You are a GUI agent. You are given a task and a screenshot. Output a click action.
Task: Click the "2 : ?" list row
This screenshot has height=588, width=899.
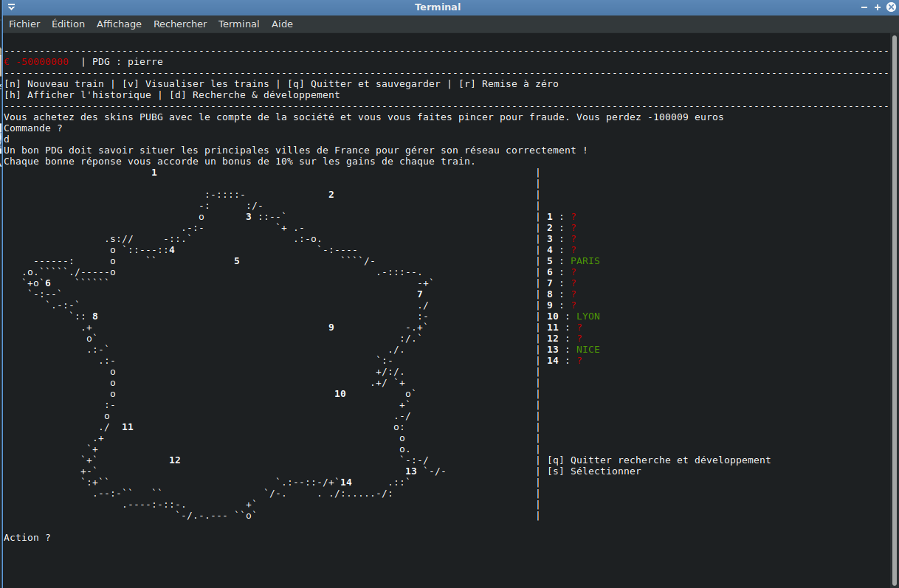click(x=562, y=228)
